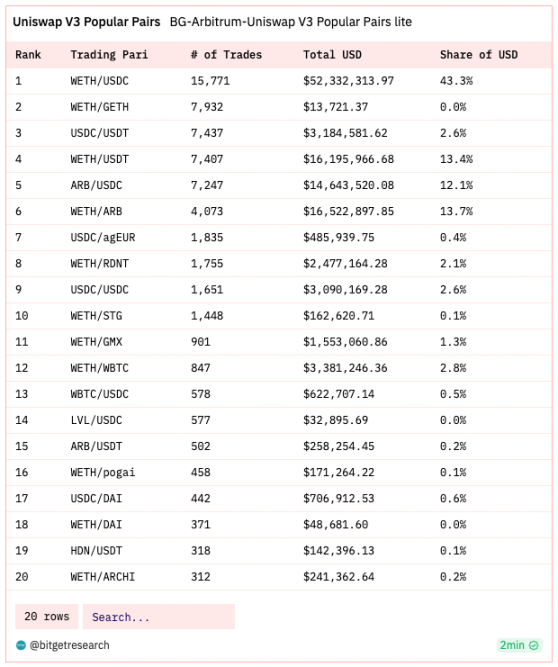
Task: Click the WETH/ARCHI pair in row 20
Action: click(103, 577)
